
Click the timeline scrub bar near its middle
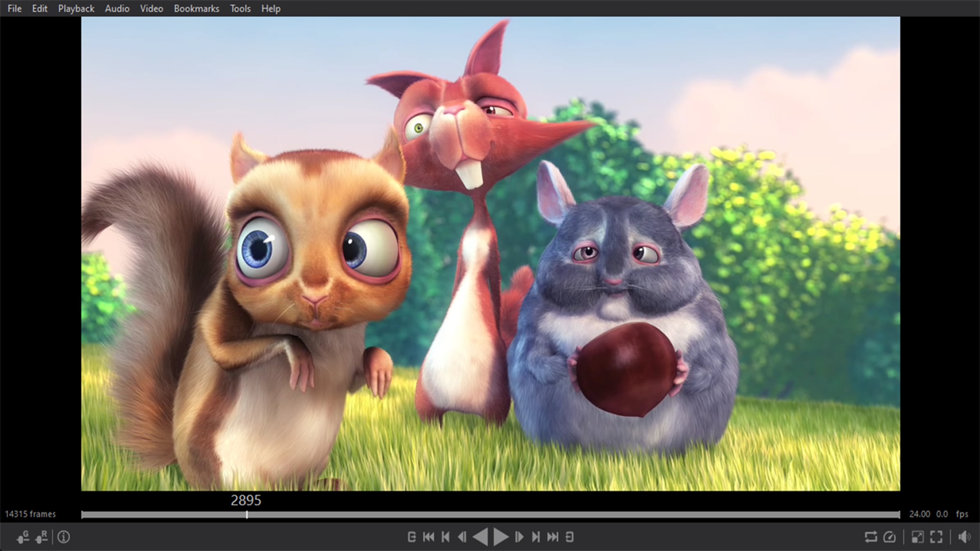click(490, 515)
